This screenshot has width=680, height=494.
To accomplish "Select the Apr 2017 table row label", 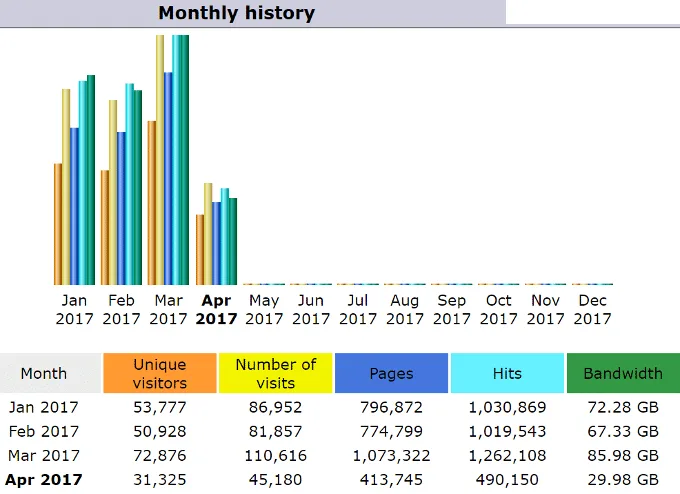I will pyautogui.click(x=44, y=480).
